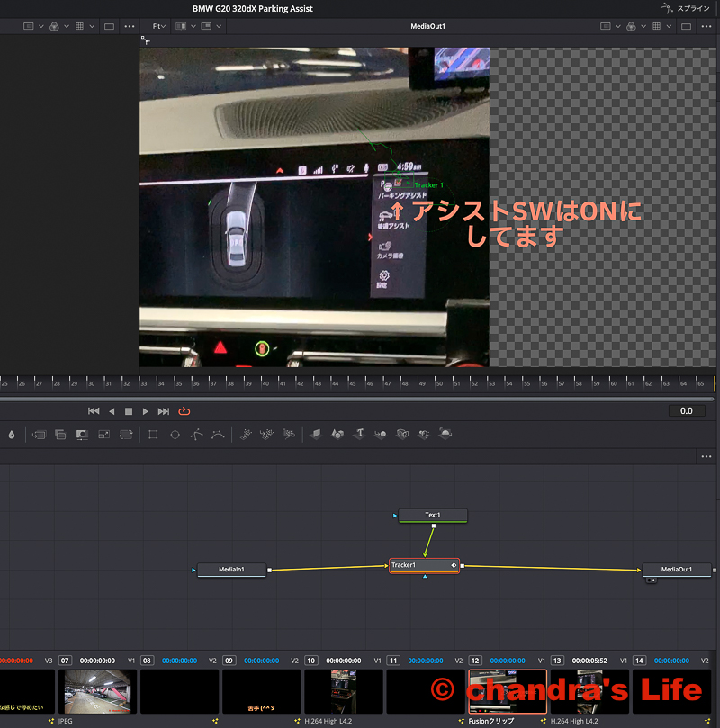Add an Image Plane 3D node

[316, 434]
